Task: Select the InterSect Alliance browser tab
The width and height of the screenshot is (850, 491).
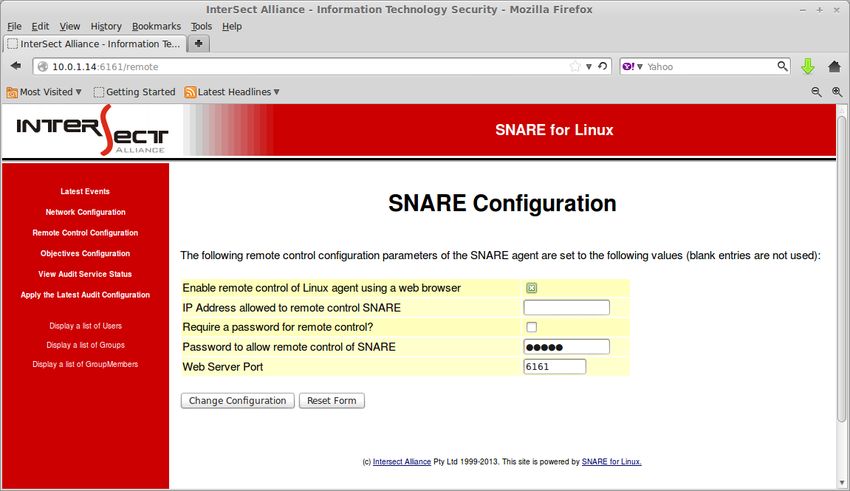Action: point(95,44)
